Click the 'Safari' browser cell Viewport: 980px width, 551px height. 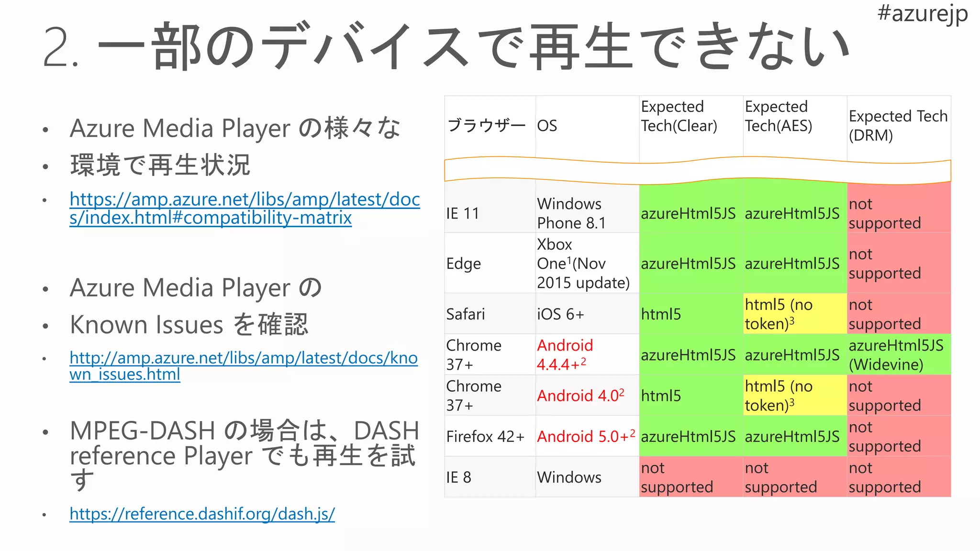point(490,314)
